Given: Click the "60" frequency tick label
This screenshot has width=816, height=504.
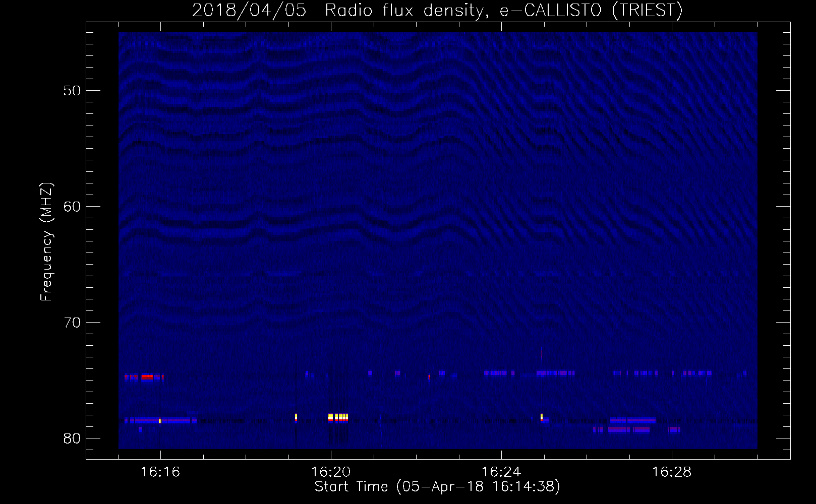Looking at the screenshot, I should [73, 207].
